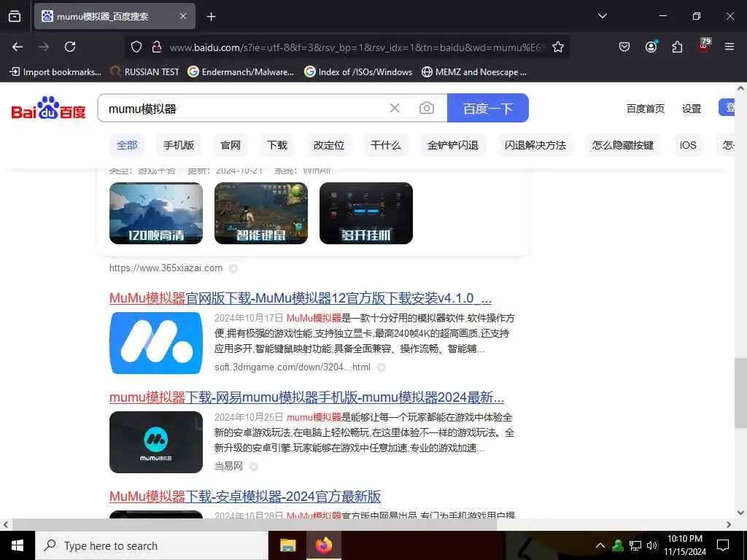
Task: Click the Baidu logo
Action: (49, 108)
